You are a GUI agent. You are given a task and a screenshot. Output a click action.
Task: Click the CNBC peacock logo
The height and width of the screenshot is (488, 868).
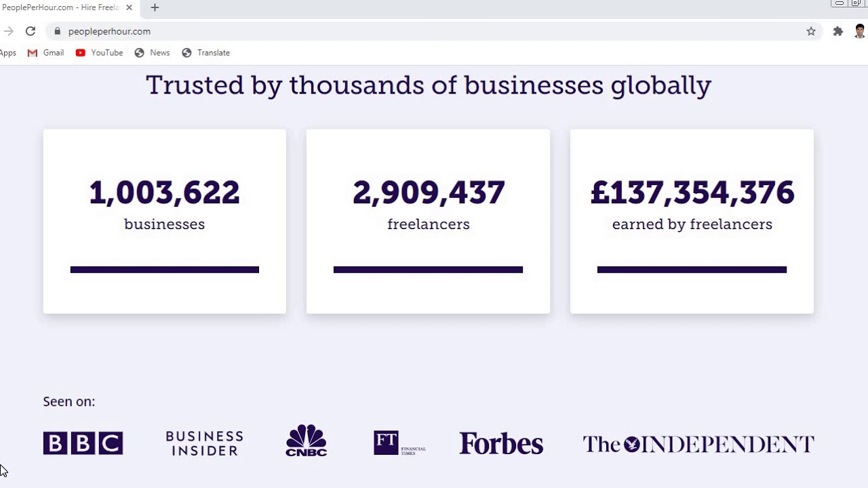tap(306, 441)
